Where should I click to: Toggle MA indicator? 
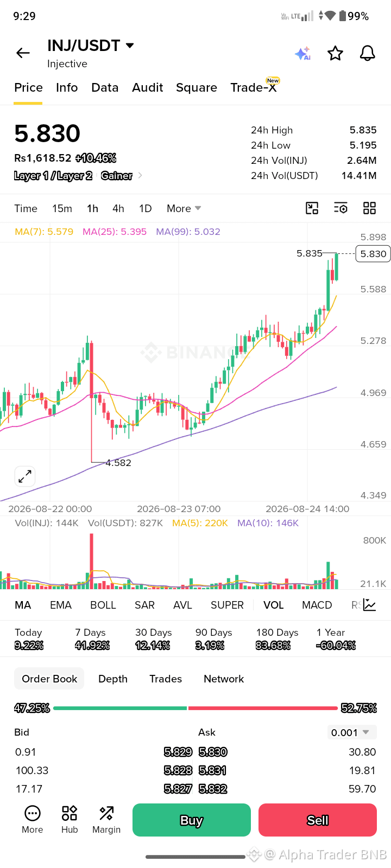tap(23, 605)
